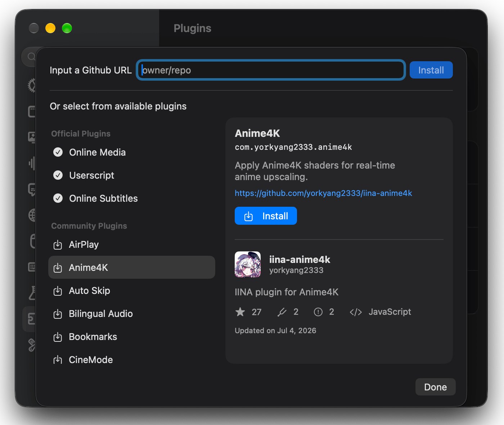The image size is (504, 425).
Task: Click the green zoom window button
Action: tap(67, 28)
